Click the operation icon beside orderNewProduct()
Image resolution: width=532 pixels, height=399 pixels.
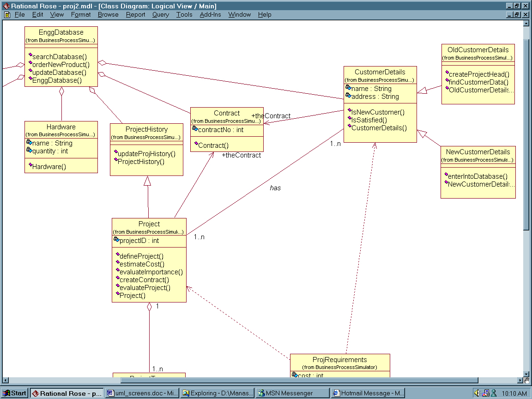pyautogui.click(x=30, y=63)
